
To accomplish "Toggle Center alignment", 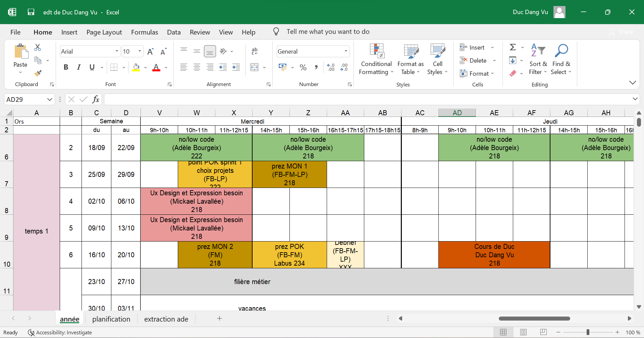I will coord(197,67).
